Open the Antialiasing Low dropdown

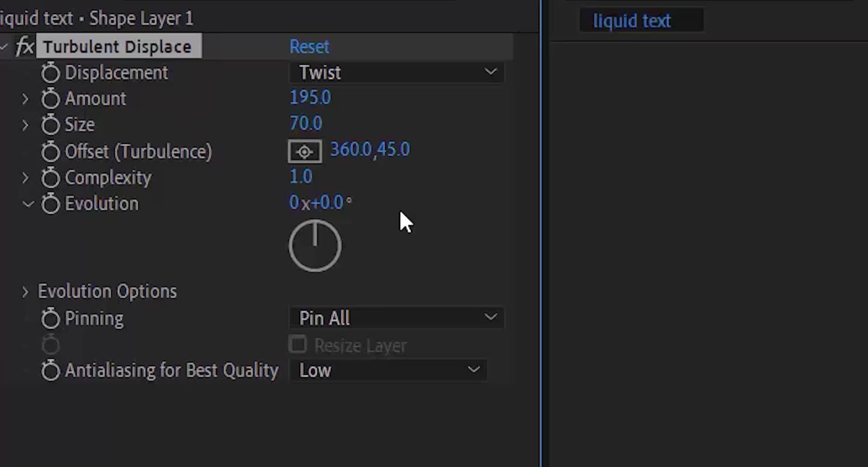388,370
